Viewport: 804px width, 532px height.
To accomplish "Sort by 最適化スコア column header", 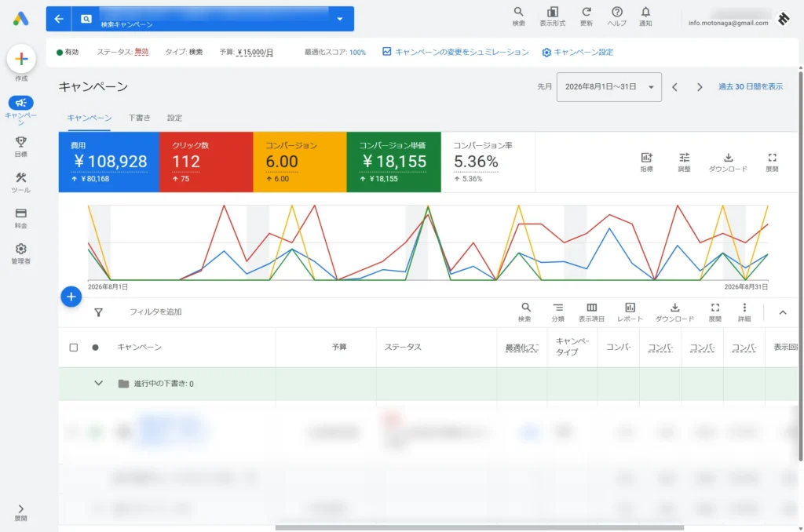I will coord(522,348).
